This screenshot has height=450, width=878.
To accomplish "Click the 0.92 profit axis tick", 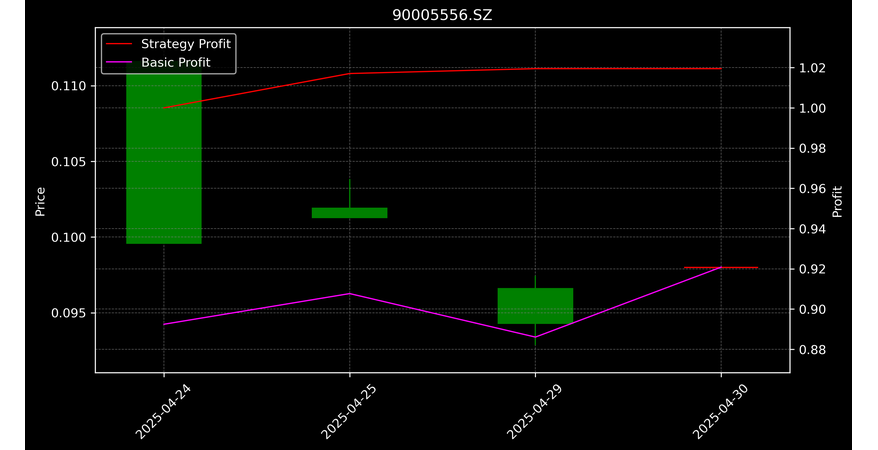I will [x=811, y=269].
